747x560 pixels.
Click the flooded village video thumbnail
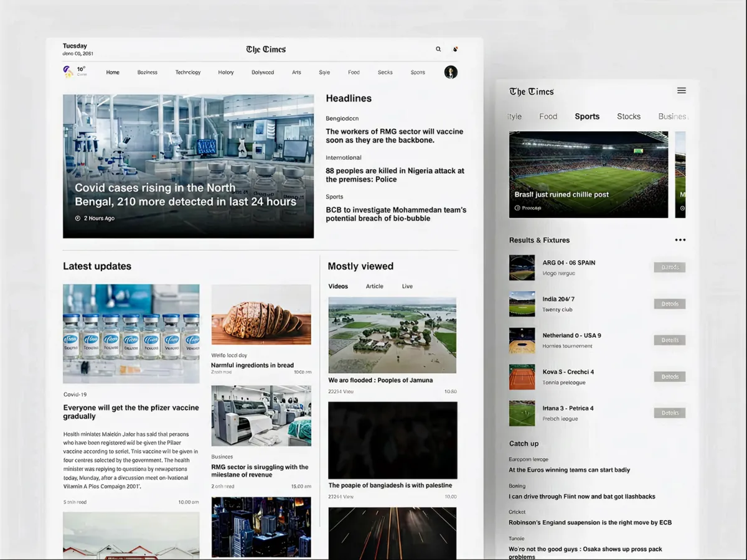coord(392,335)
